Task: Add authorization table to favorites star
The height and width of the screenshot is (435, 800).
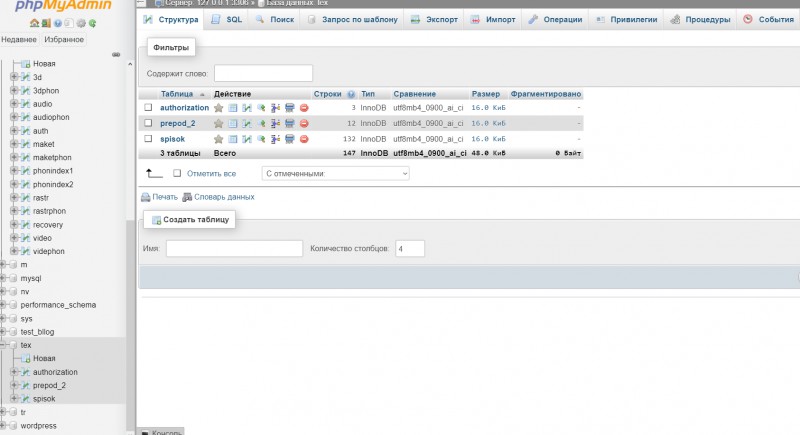Action: [x=218, y=108]
